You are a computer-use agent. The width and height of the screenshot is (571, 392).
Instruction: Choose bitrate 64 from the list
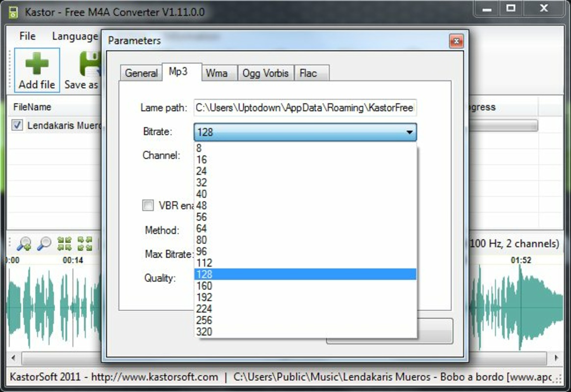pos(305,228)
